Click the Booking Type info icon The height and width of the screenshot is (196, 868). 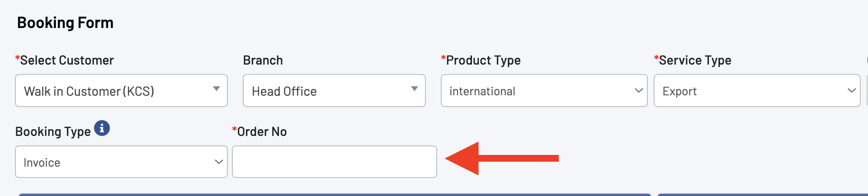(x=102, y=128)
